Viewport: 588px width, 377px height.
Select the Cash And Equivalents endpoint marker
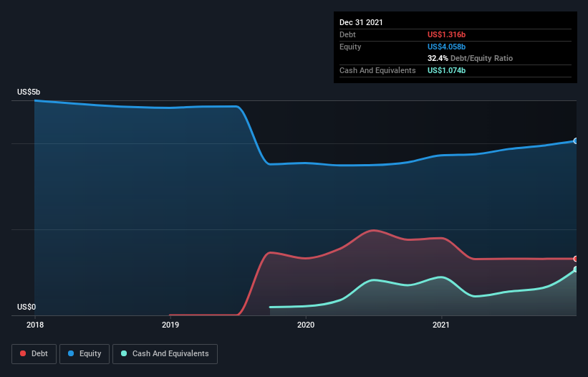pyautogui.click(x=576, y=269)
